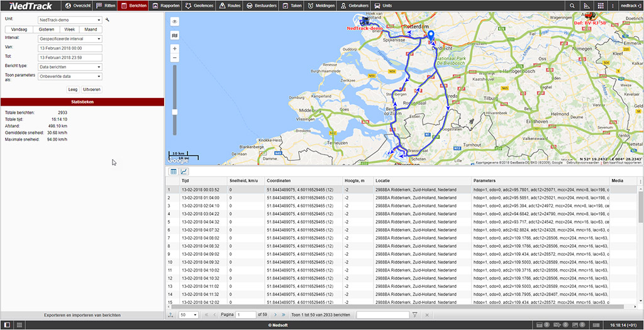Viewport: 644px width, 330px height.
Task: Click the Coordinaten column header
Action: (x=303, y=180)
